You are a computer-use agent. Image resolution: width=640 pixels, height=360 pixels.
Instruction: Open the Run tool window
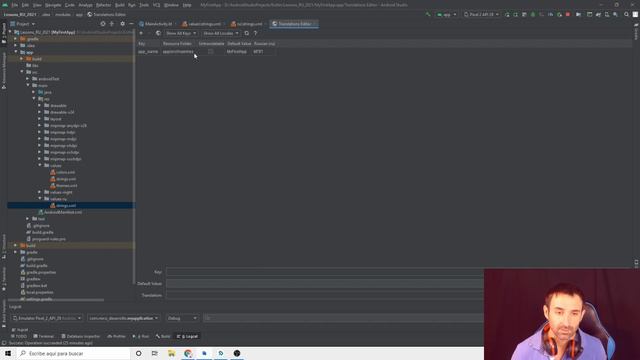[141, 336]
